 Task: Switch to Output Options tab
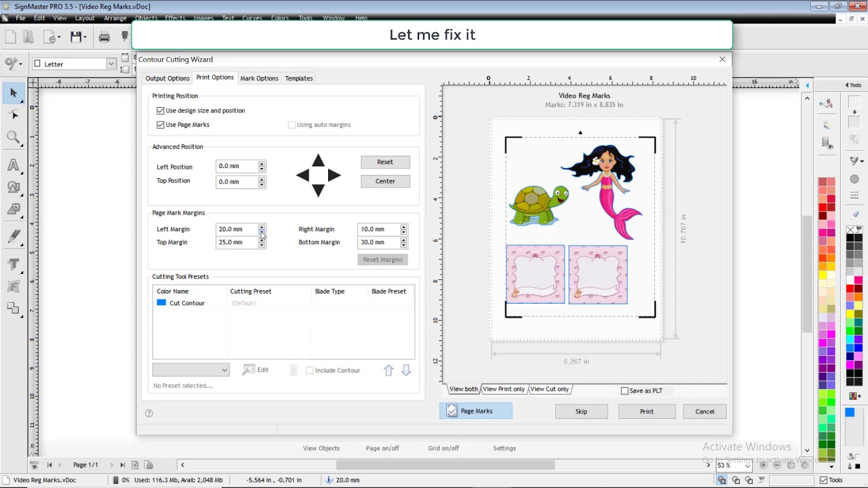pyautogui.click(x=167, y=79)
